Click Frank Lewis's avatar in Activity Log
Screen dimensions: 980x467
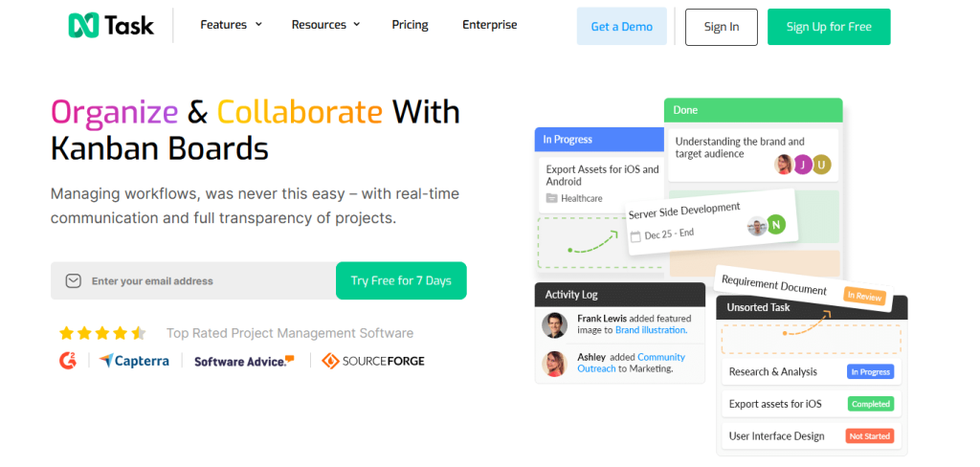[x=554, y=324]
